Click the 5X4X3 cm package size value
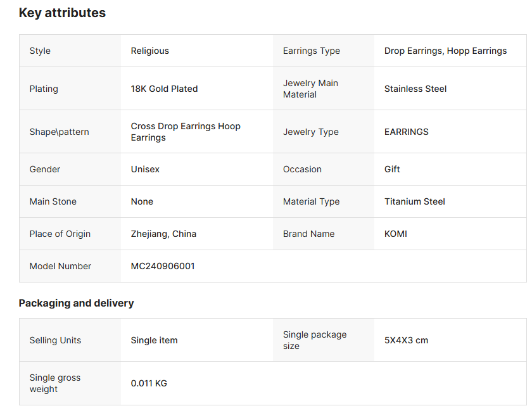The width and height of the screenshot is (532, 413). pos(406,340)
